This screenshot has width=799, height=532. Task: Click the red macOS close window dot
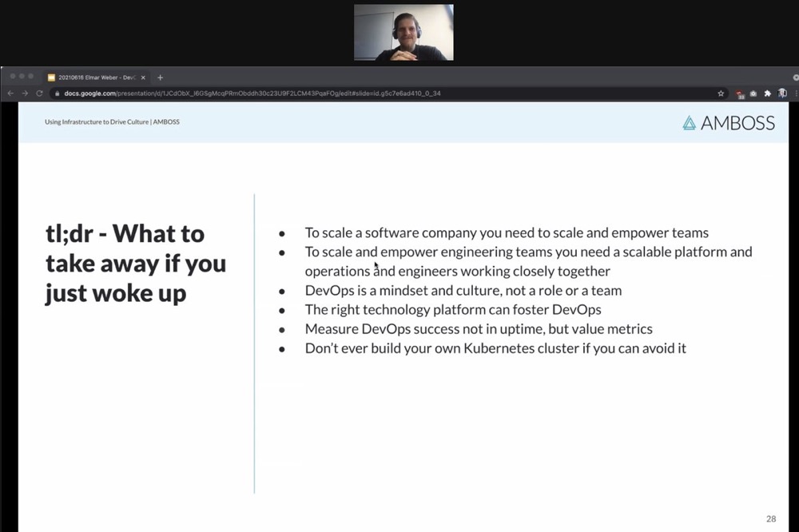[12, 77]
